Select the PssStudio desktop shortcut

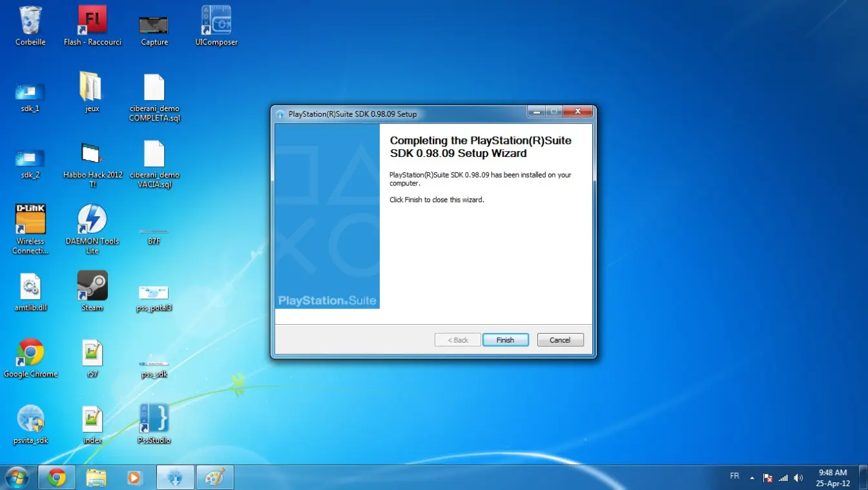154,424
